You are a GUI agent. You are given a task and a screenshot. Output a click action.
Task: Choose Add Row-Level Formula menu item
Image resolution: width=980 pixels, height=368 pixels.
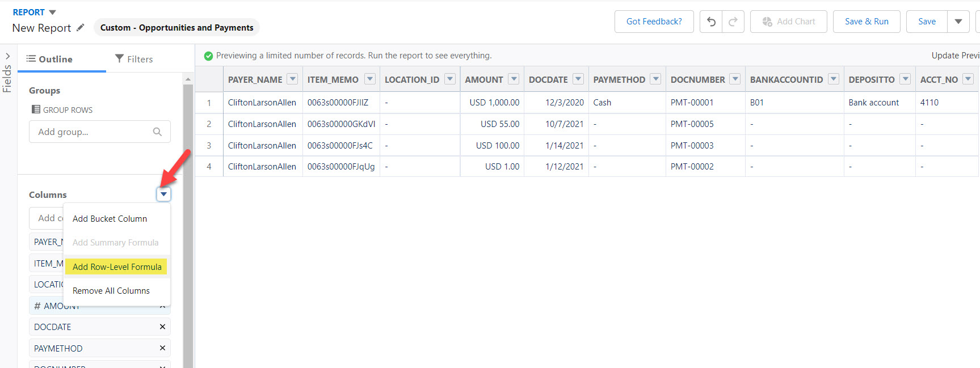click(x=117, y=267)
